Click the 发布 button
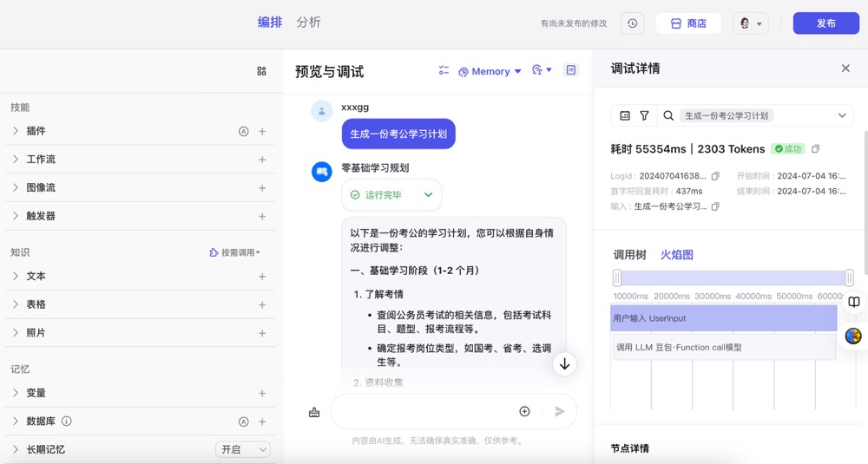This screenshot has height=464, width=868. coord(826,23)
